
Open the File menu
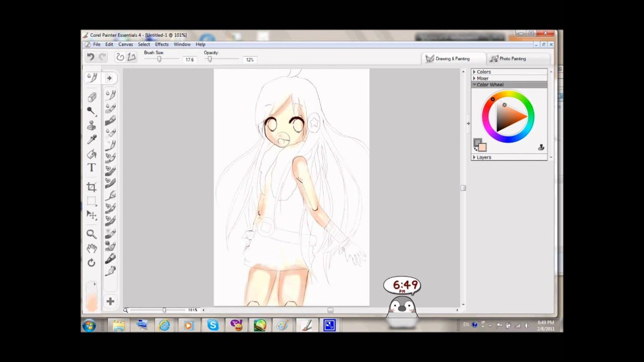[x=97, y=44]
